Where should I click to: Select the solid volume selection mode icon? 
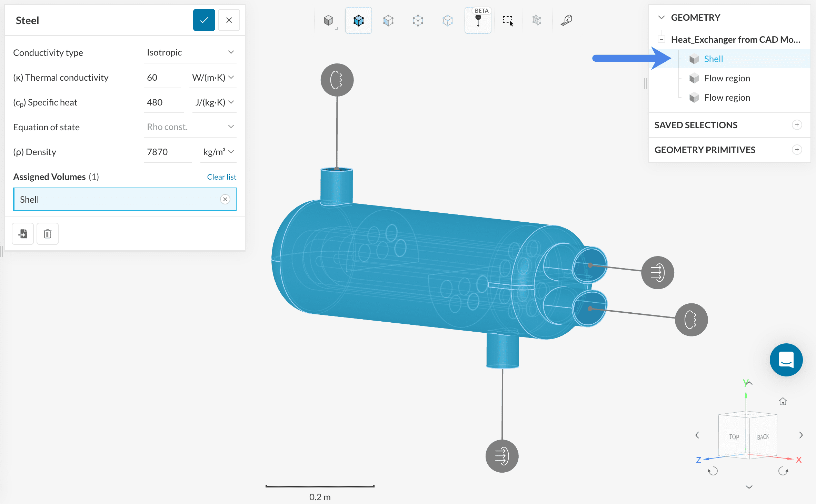[358, 21]
